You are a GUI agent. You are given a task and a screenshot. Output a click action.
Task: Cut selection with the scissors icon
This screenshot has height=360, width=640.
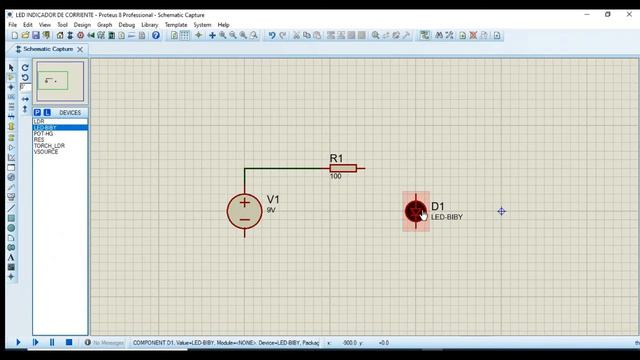(x=296, y=36)
